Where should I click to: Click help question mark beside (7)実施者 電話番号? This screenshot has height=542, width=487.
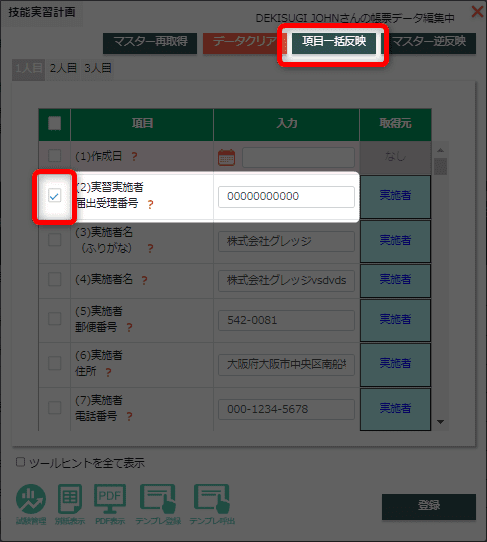129,417
